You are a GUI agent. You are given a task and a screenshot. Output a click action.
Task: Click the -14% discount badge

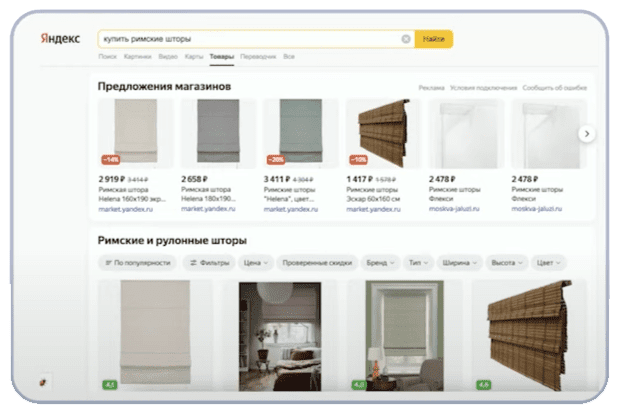111,159
